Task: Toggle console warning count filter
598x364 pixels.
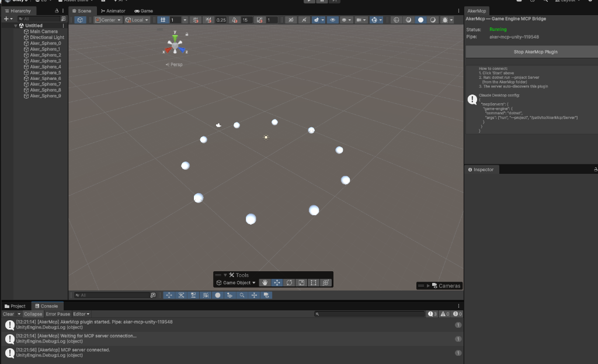Action: point(444,314)
